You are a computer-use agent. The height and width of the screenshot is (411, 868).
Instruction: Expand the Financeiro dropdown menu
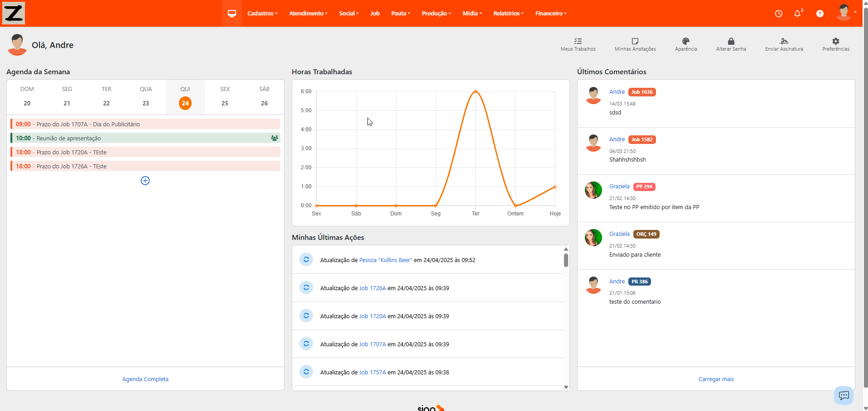[550, 14]
